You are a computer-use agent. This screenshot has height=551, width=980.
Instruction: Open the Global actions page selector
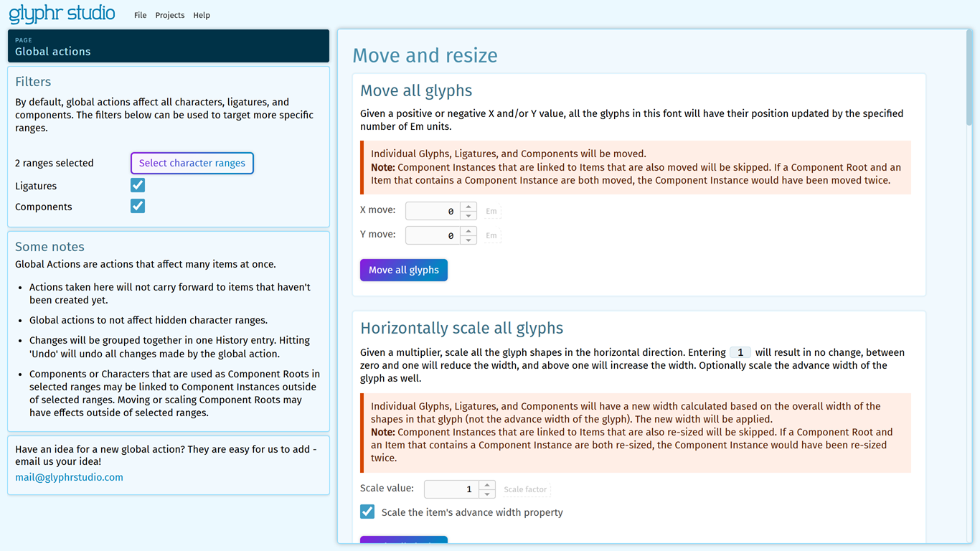[169, 46]
